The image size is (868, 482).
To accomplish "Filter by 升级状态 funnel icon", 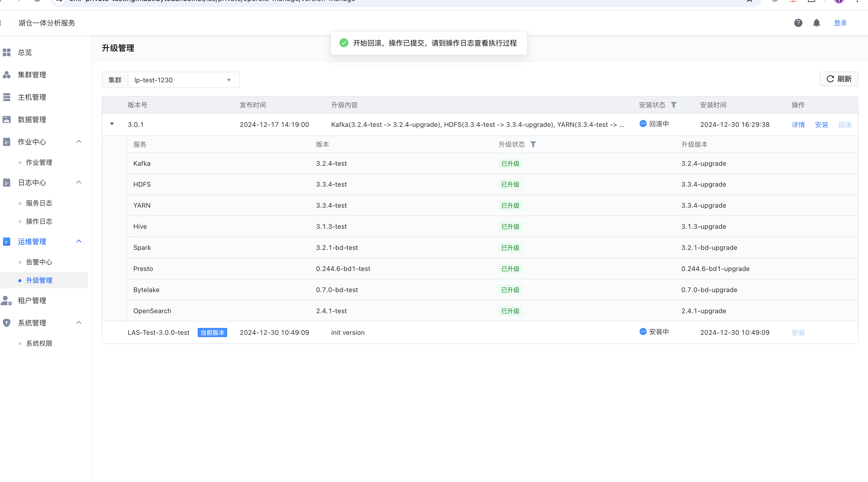I will pos(533,144).
